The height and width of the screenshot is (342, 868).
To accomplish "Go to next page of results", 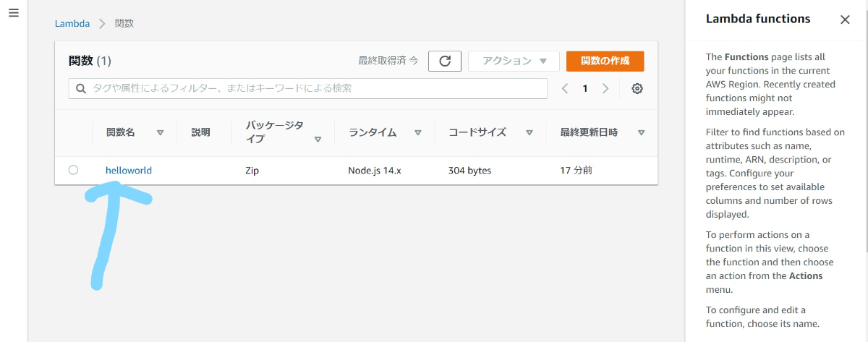I will [x=605, y=89].
